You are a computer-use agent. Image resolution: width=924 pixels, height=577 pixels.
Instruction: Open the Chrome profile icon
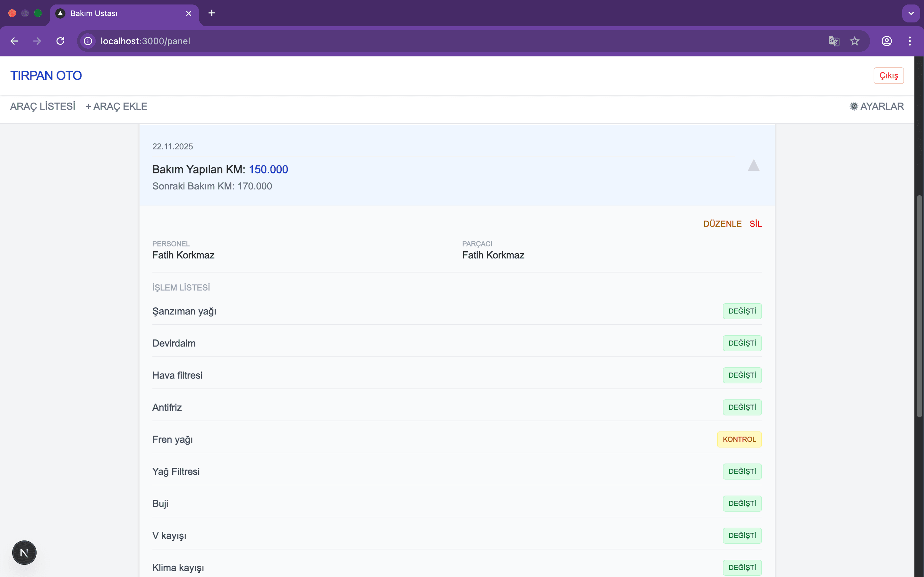pyautogui.click(x=886, y=41)
